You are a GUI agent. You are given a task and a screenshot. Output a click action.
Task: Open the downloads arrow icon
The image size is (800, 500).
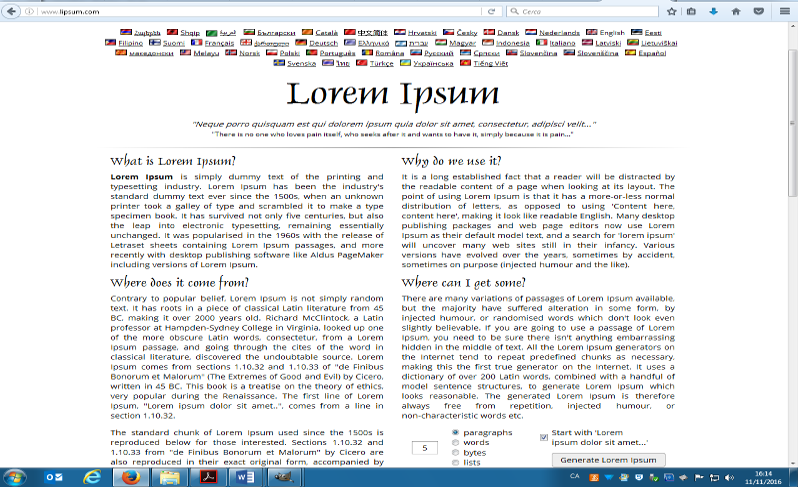tap(713, 12)
